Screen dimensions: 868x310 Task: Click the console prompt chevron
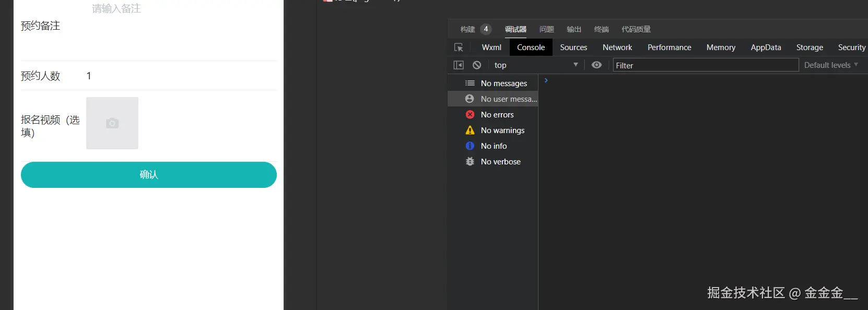[546, 80]
